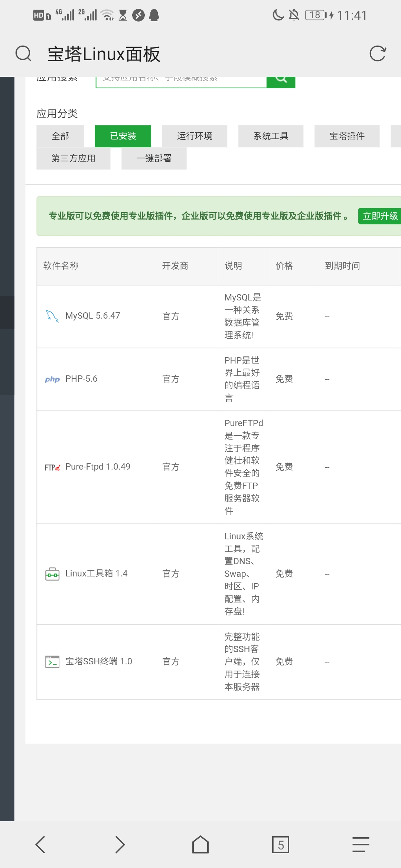Go back with browser back arrow
This screenshot has height=868, width=401.
[40, 845]
